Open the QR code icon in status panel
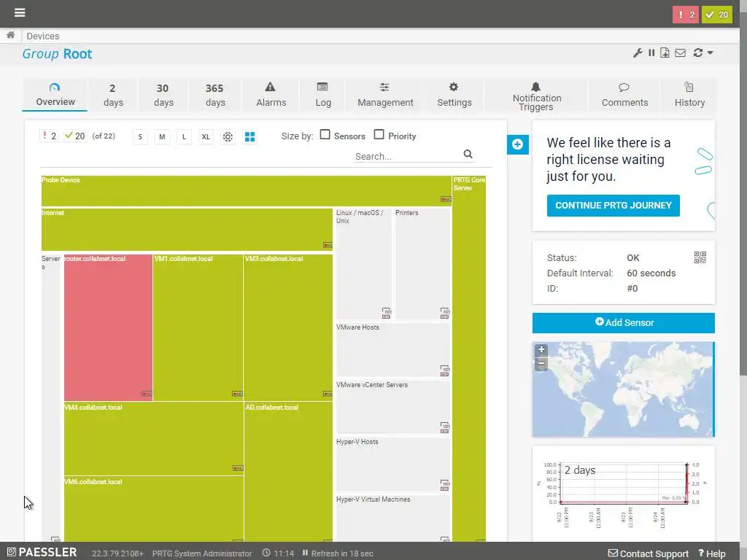This screenshot has height=560, width=747. coord(700,257)
